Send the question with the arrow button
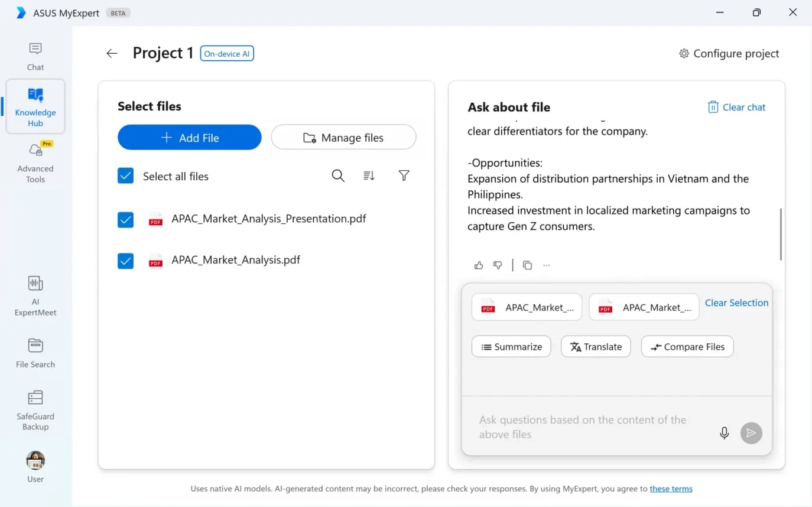Viewport: 812px width, 507px height. pos(751,433)
